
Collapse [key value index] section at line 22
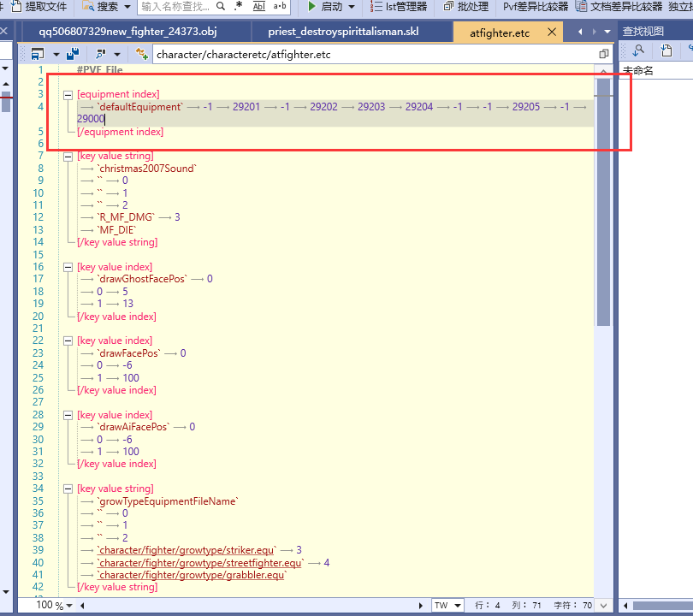[68, 341]
